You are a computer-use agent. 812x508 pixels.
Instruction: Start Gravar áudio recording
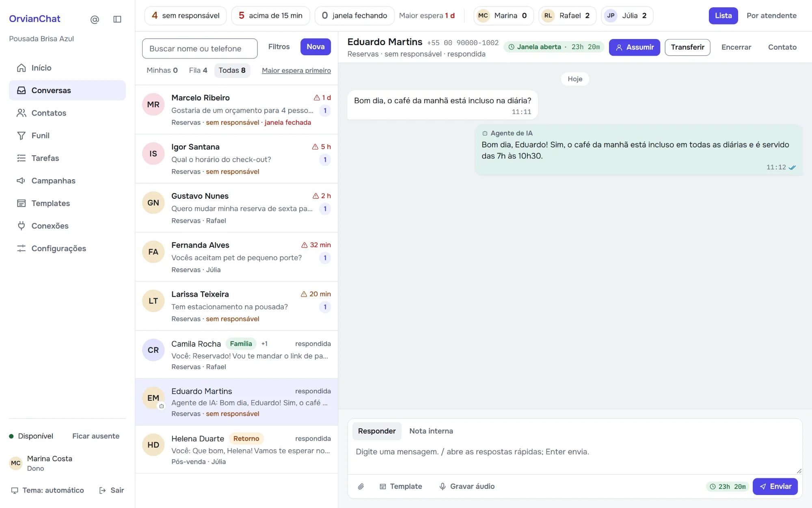pyautogui.click(x=467, y=486)
